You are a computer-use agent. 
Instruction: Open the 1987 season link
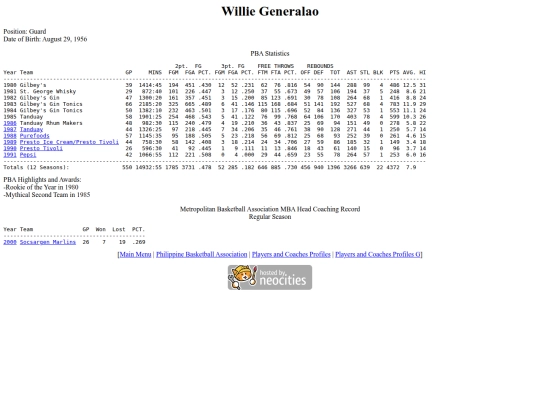click(10, 129)
